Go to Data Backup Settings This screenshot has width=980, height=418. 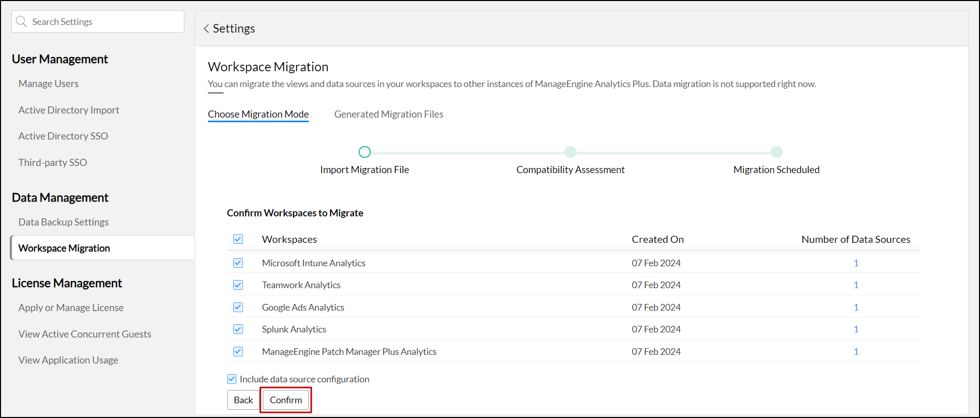(64, 222)
